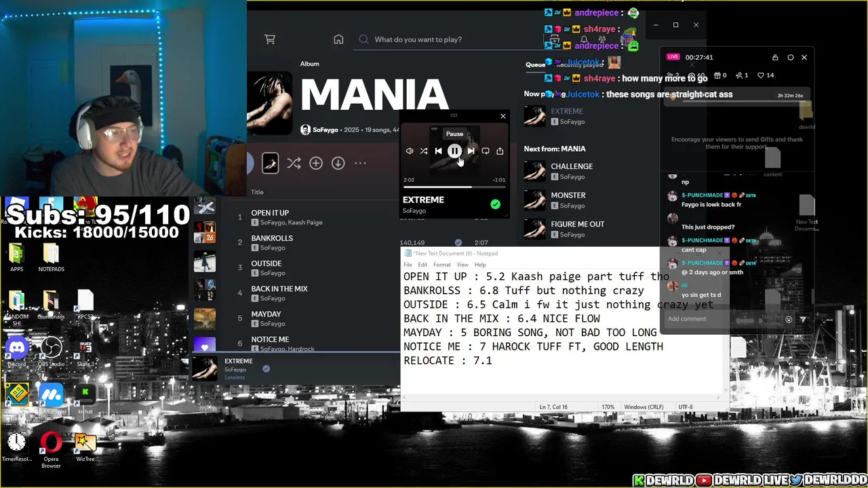This screenshot has width=868, height=488.
Task: Open Notepad Format menu
Action: click(x=441, y=264)
